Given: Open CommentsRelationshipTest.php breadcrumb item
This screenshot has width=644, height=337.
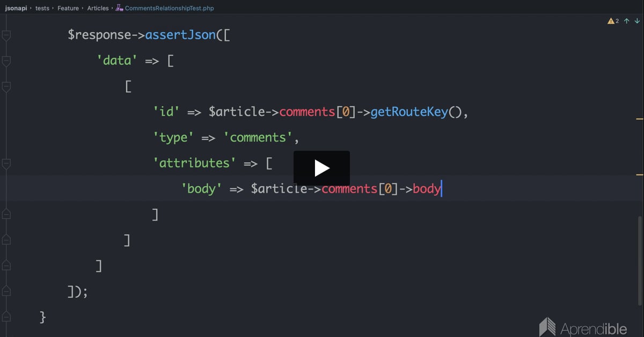Looking at the screenshot, I should pos(170,8).
